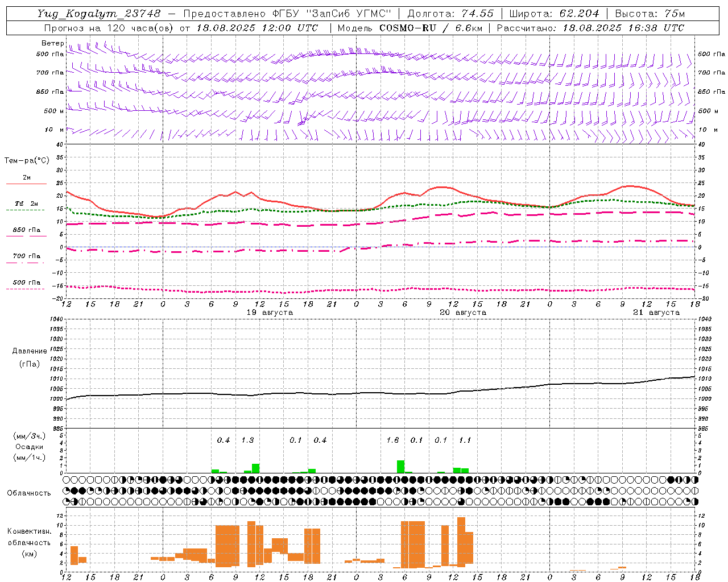Click the red solid "2м" legend line
Viewport: 728px width, 582px height.
pos(26,184)
